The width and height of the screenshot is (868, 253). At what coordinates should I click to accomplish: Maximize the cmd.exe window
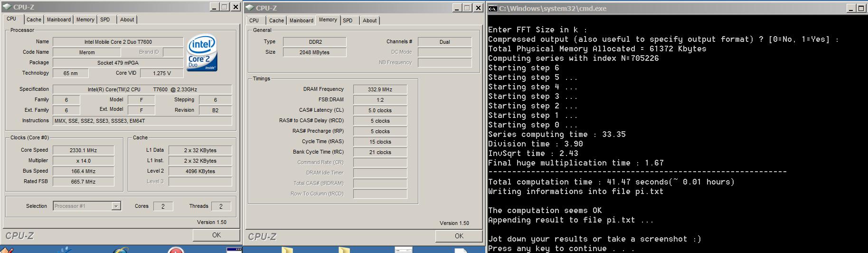click(861, 9)
